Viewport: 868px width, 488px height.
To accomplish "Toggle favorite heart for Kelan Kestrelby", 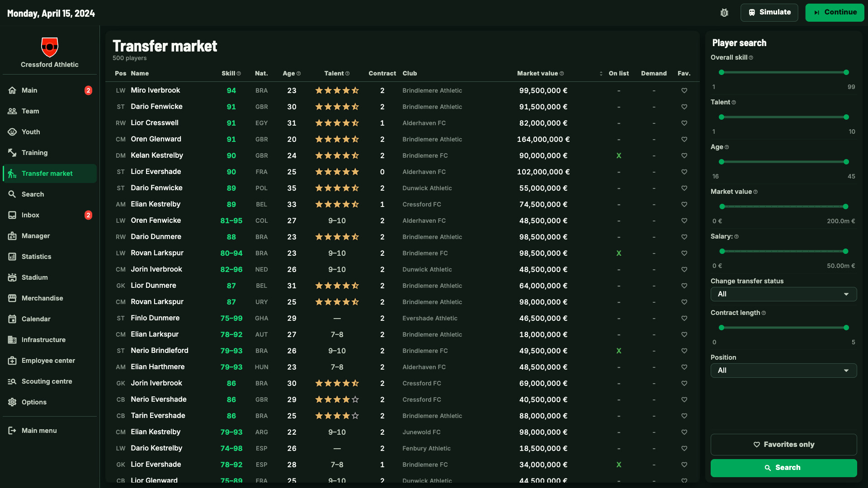I will pyautogui.click(x=684, y=156).
